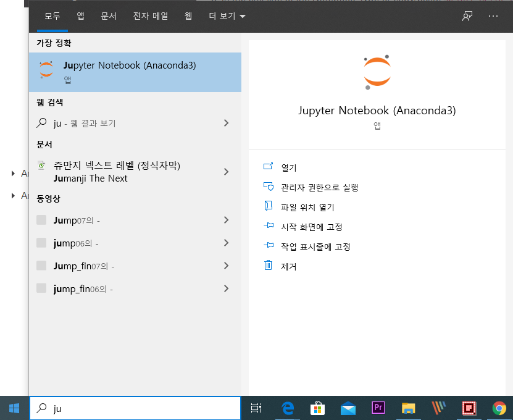
Task: Click 작업 표시줄에 고정
Action: click(x=315, y=246)
